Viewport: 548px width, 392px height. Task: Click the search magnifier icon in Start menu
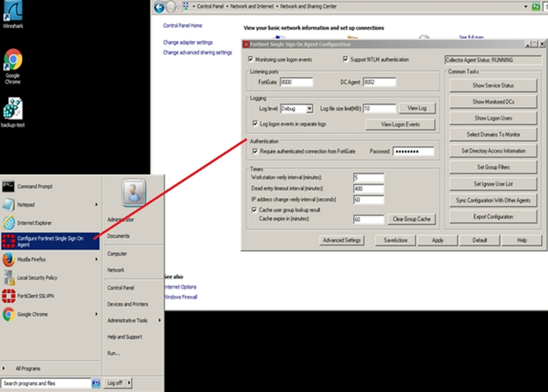click(x=95, y=383)
